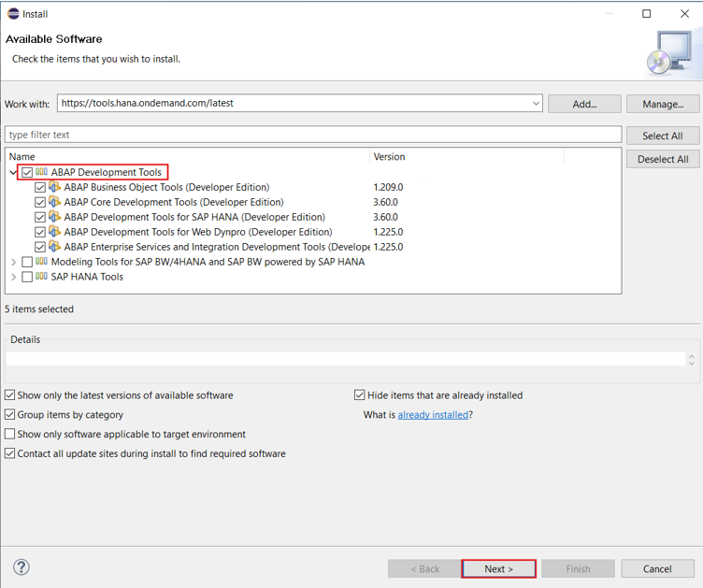Expand the SAP HANA Tools node
703x588 pixels.
[13, 277]
